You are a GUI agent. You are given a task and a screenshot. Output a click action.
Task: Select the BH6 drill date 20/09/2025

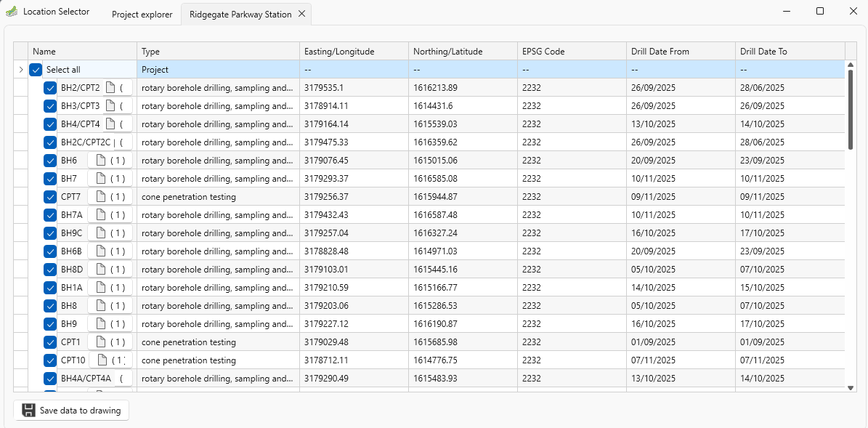click(681, 161)
